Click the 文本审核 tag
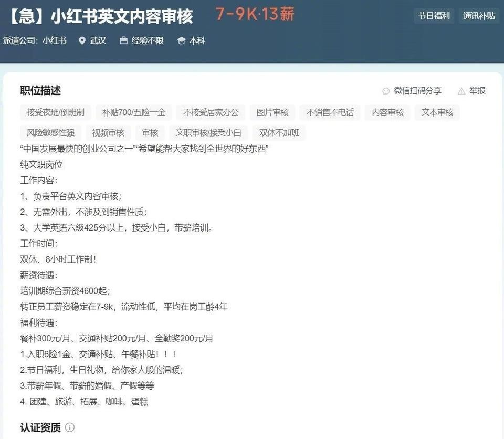Screen dimensions: 504x439 coord(437,112)
